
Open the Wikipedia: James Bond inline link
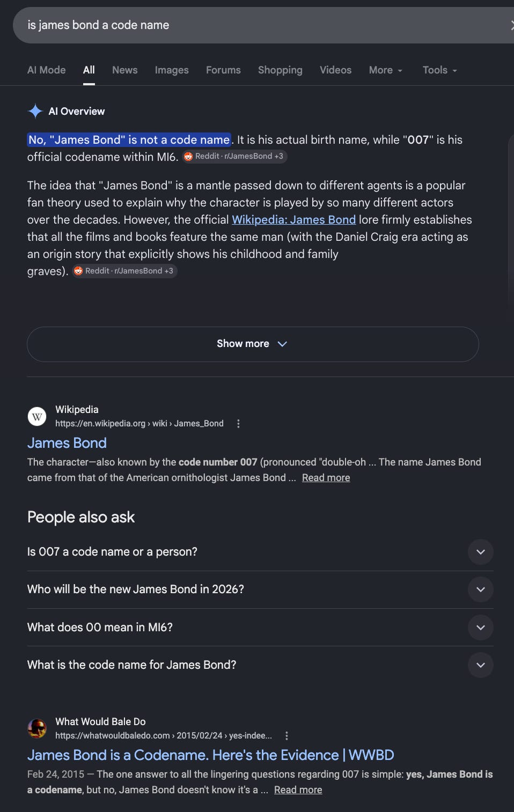(x=293, y=220)
